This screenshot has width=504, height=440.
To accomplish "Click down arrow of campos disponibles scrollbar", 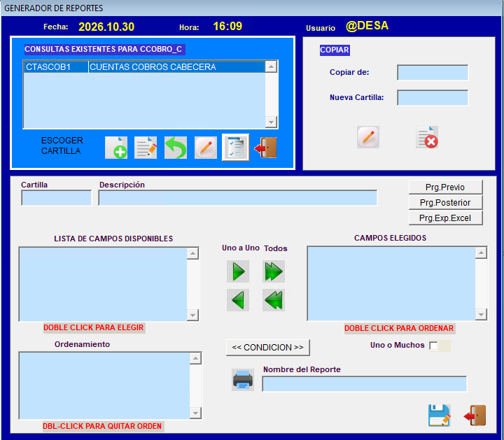I will tap(192, 315).
